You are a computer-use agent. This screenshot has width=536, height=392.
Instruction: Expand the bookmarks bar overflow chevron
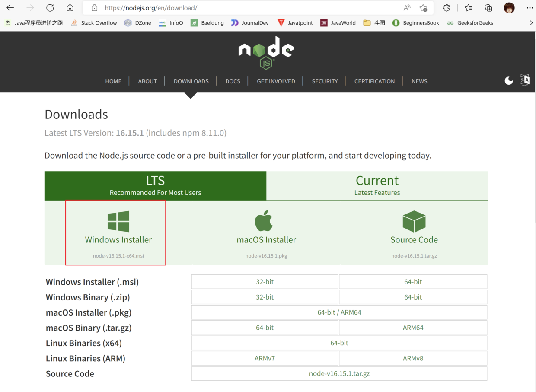[531, 23]
